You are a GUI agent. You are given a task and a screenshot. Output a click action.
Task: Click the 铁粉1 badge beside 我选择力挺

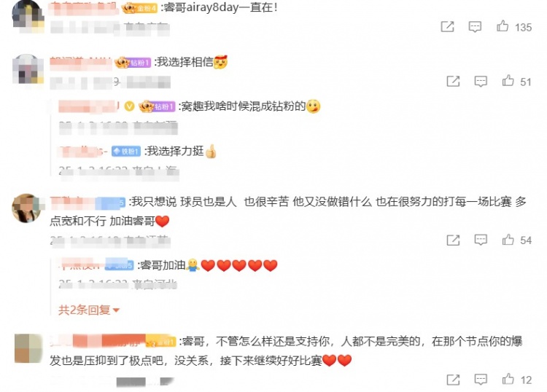click(126, 152)
